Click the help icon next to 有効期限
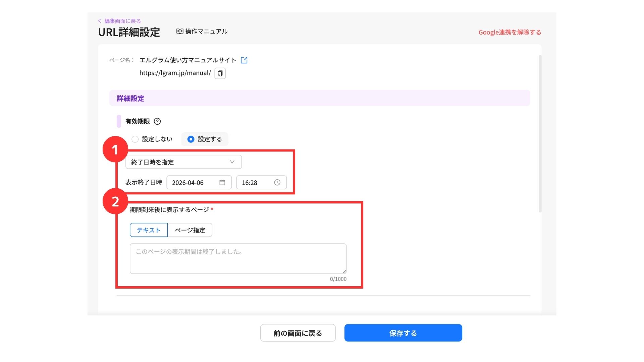Screen dimensions: 644x362 click(157, 121)
